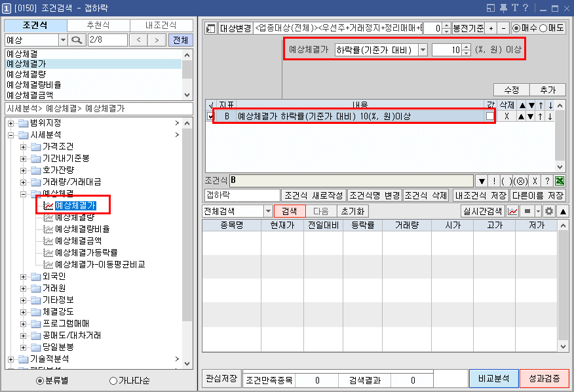Click the 갭하락 condition name input field
Image resolution: width=574 pixels, height=392 pixels.
pos(242,195)
